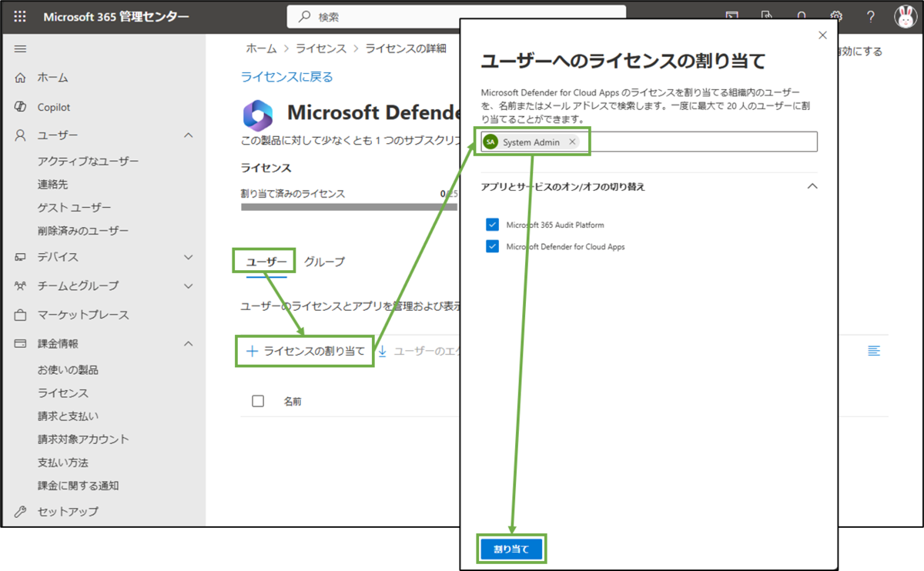Click the マーケットプレース bag icon
Viewport: 924px width, 571px height.
(21, 315)
